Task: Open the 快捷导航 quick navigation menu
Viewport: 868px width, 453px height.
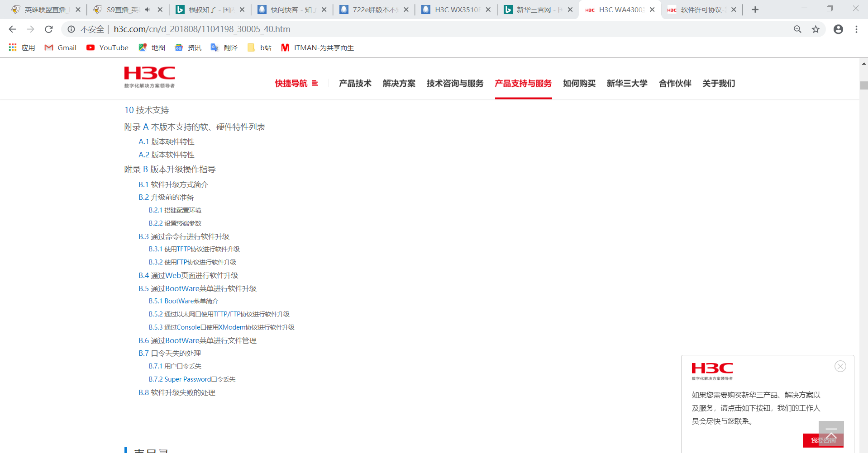Action: pos(296,83)
